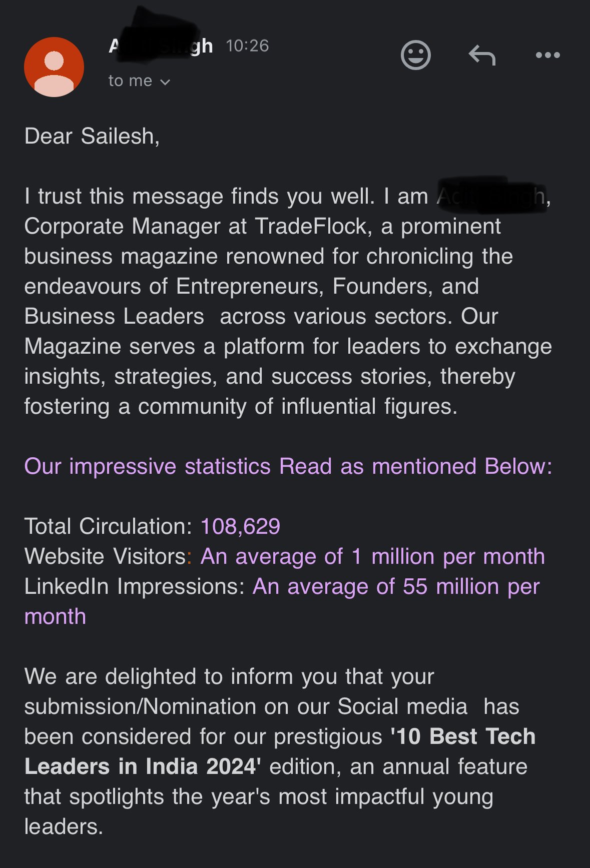Screen dimensions: 590x868
Task: Tap the "LinkedIn Impressions:" label
Action: pos(134,586)
